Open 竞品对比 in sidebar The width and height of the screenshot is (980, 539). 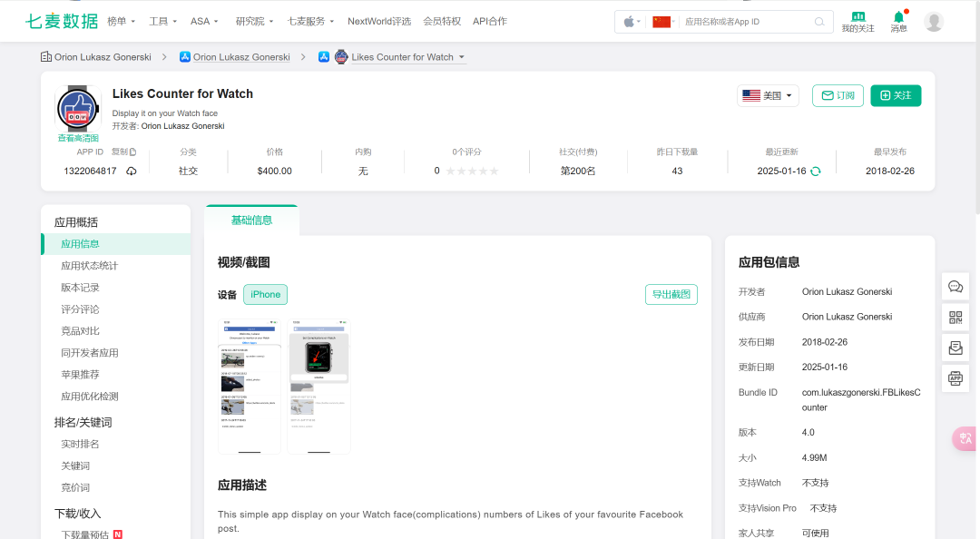[80, 331]
